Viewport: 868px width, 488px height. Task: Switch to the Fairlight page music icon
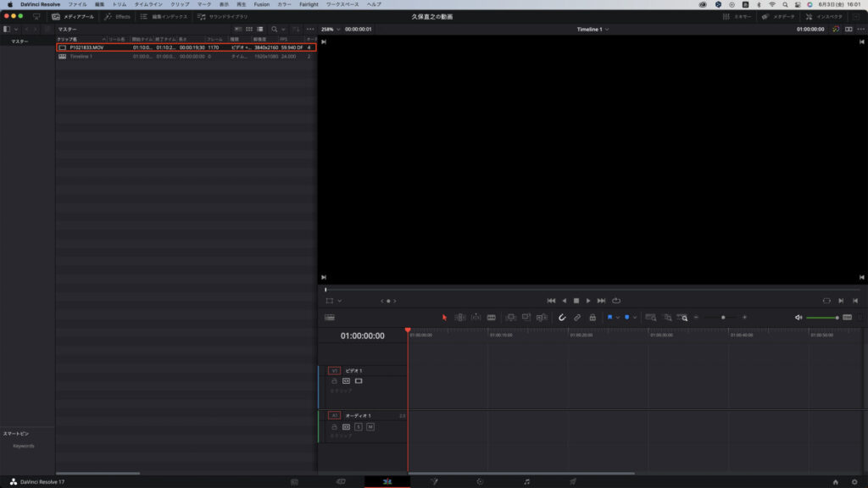coord(526,482)
